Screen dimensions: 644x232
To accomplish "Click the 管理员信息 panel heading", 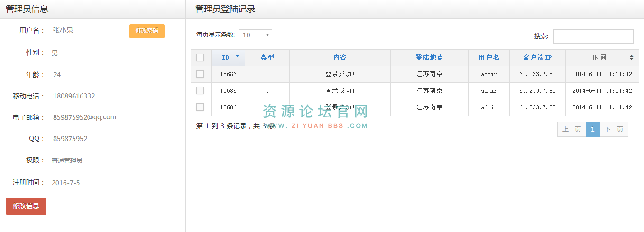I will click(x=27, y=9).
